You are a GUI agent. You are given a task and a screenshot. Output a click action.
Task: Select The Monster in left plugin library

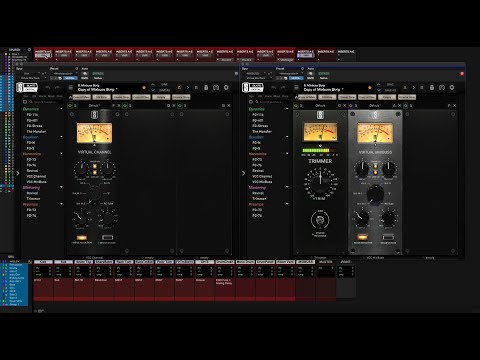coord(36,132)
